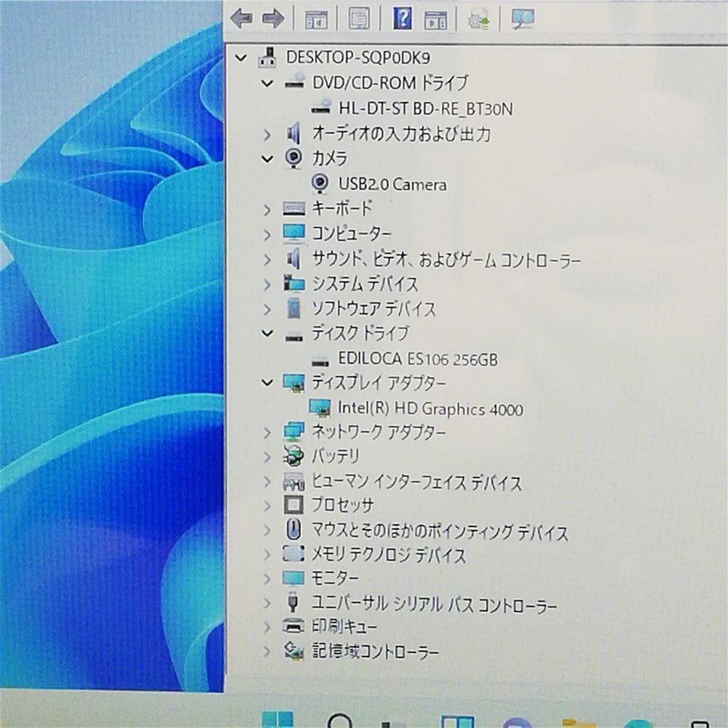
Task: Expand the ネットワーク アダプター category
Action: (267, 432)
